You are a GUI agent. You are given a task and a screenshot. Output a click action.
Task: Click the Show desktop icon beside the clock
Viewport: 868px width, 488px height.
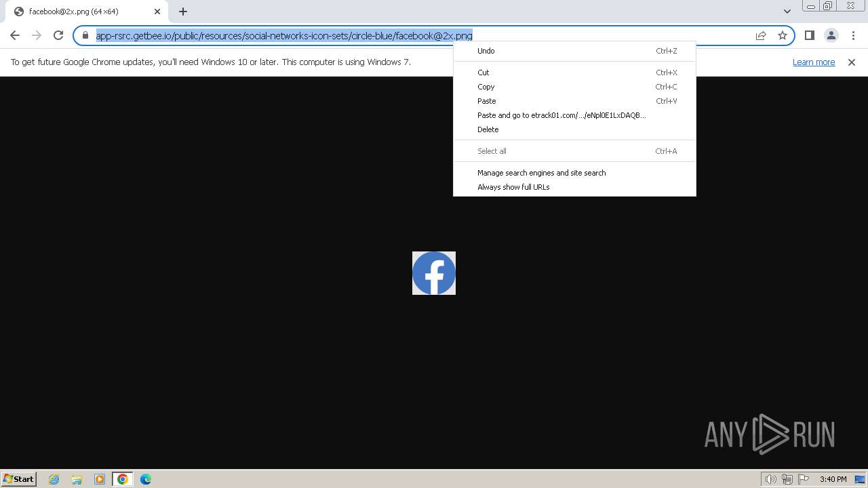tap(861, 479)
